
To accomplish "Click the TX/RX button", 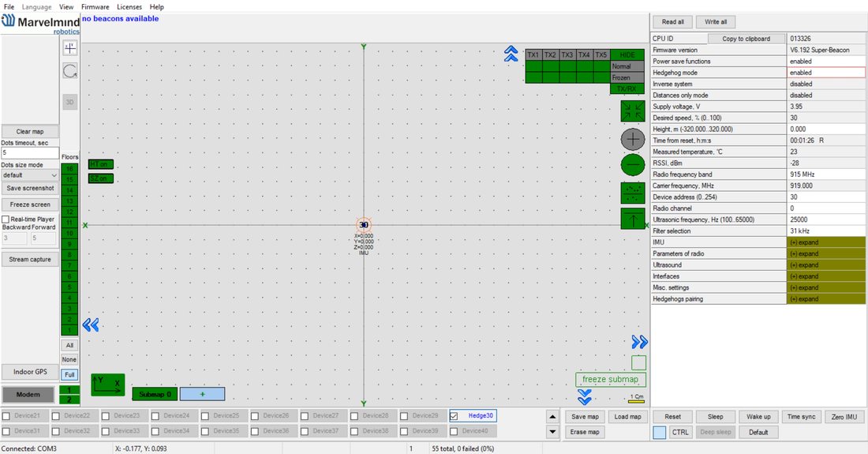I will point(627,88).
